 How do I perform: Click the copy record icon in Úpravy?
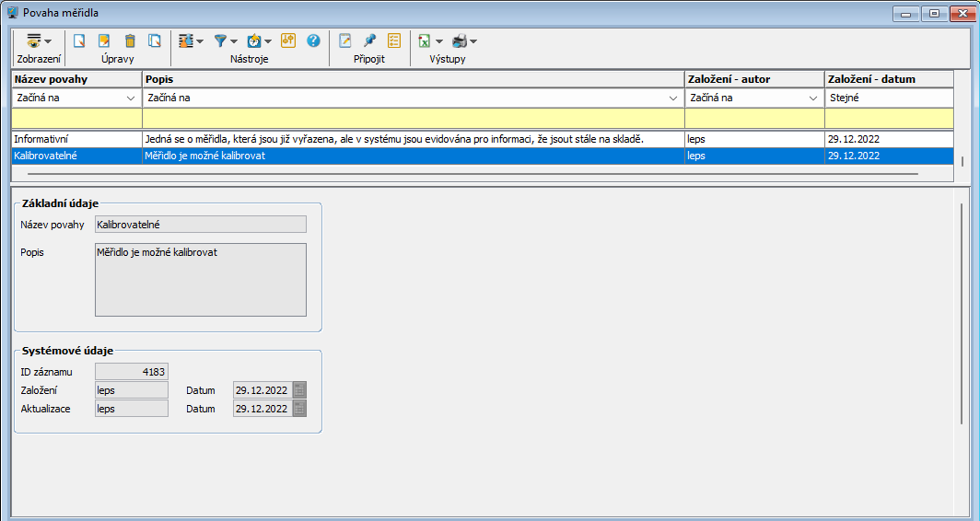pyautogui.click(x=155, y=41)
